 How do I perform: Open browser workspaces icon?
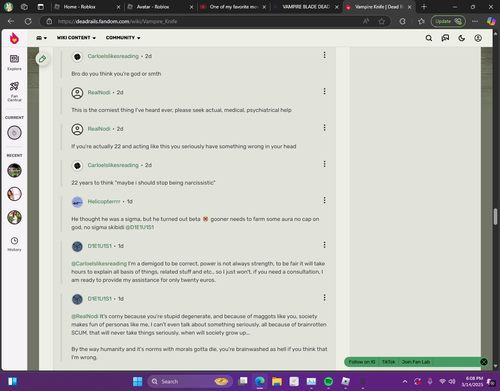[x=24, y=7]
